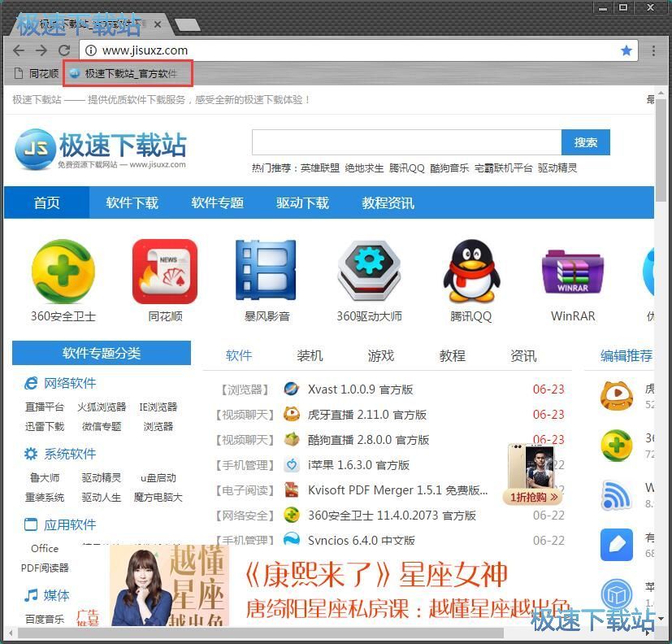Click the Kvisoft PDF Merger icon
The image size is (672, 644).
292,490
